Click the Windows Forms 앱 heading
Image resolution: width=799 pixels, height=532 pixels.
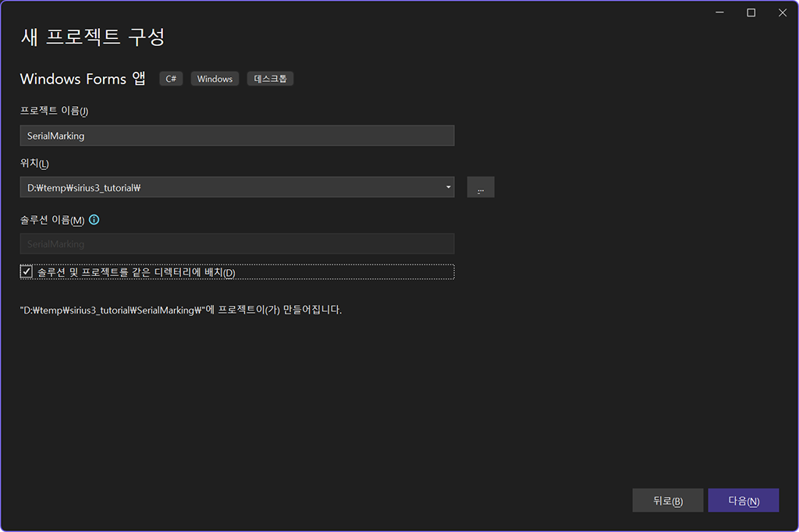pos(83,79)
